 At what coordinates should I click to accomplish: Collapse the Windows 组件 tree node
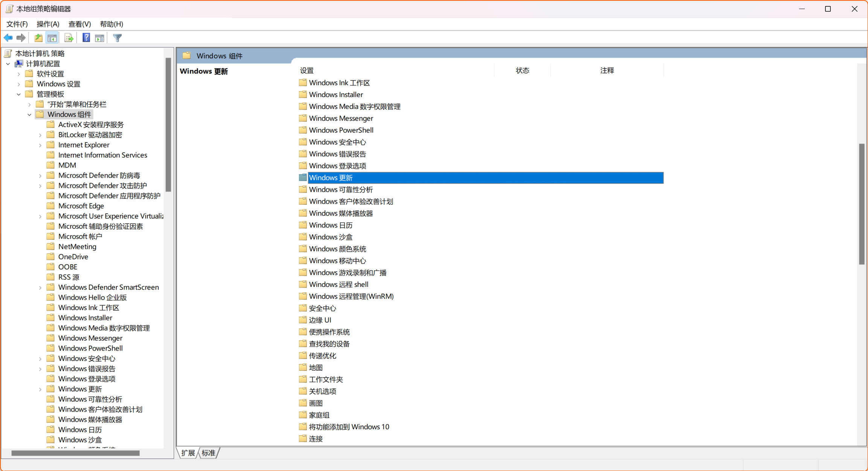coord(30,114)
